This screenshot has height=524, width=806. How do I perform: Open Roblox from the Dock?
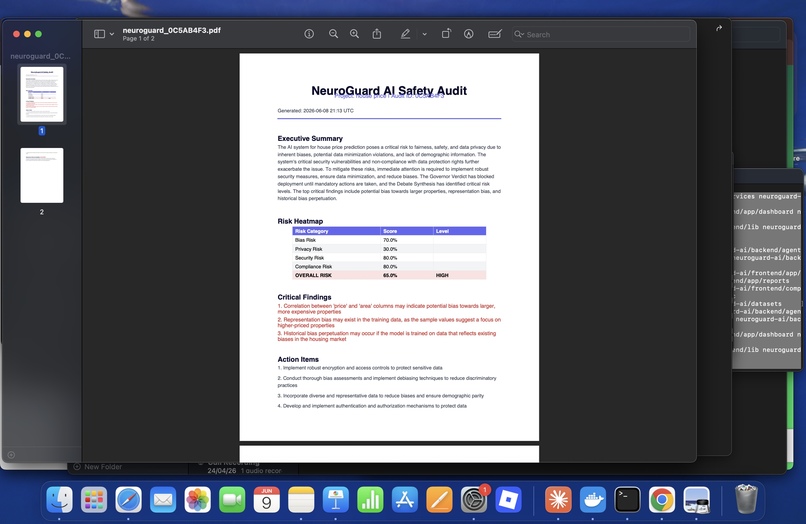(x=508, y=499)
